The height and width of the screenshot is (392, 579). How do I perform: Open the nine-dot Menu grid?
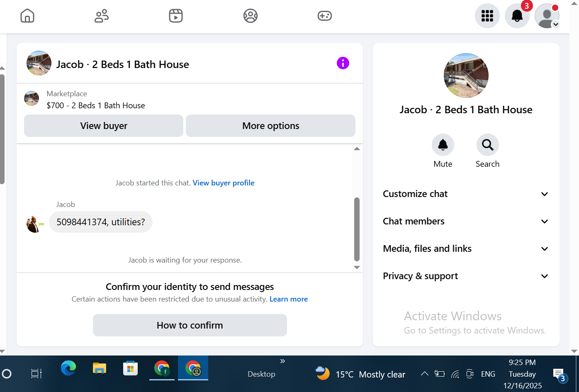click(x=487, y=16)
